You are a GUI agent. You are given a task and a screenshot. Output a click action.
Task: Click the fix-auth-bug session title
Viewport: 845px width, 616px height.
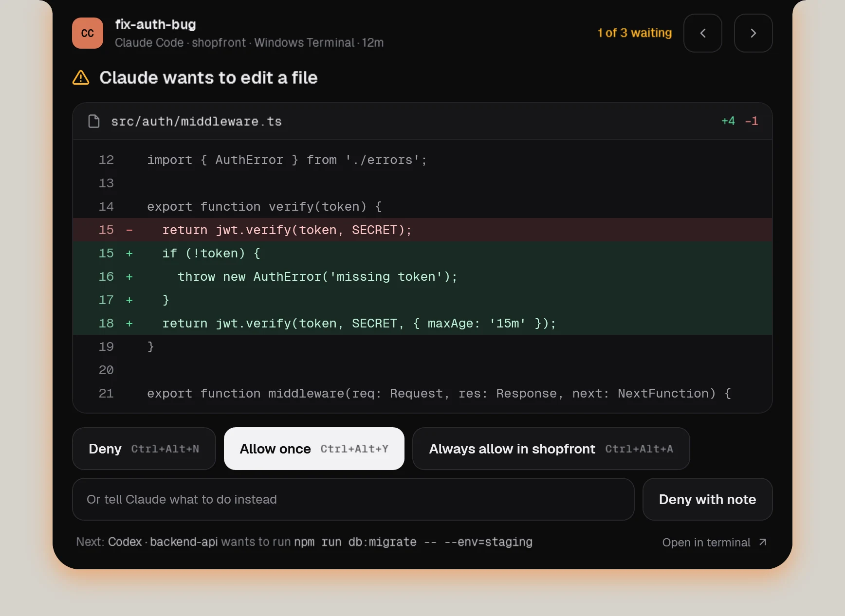pos(155,24)
